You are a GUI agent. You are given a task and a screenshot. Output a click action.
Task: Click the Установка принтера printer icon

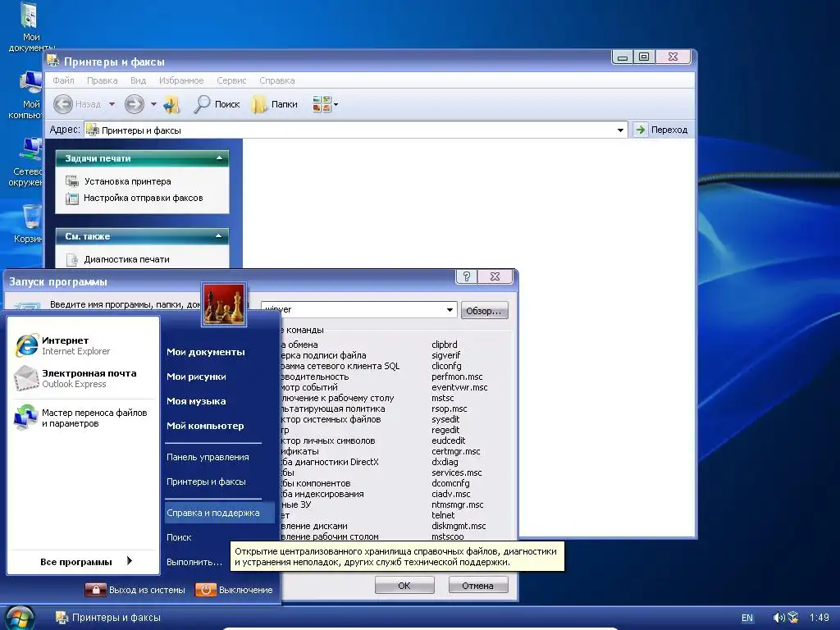coord(72,181)
